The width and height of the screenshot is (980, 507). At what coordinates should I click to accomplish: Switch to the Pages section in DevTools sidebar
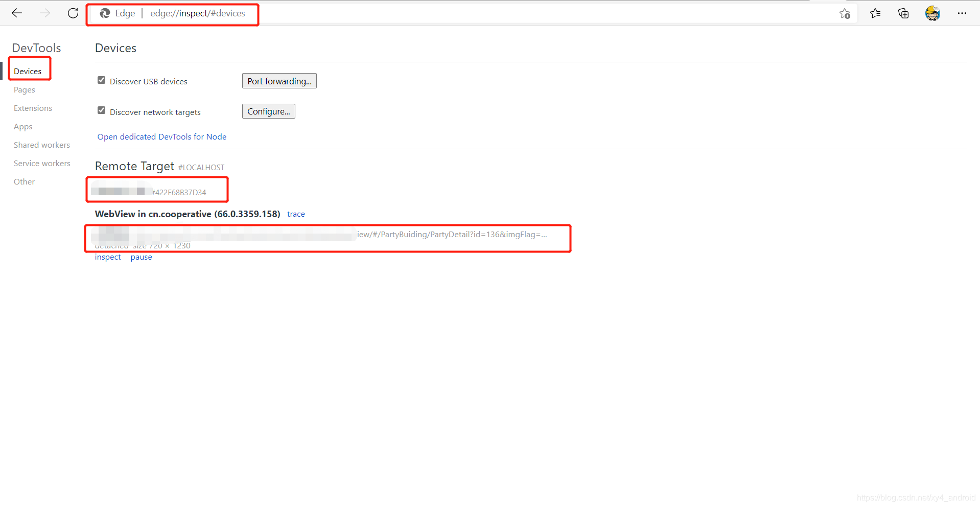24,89
